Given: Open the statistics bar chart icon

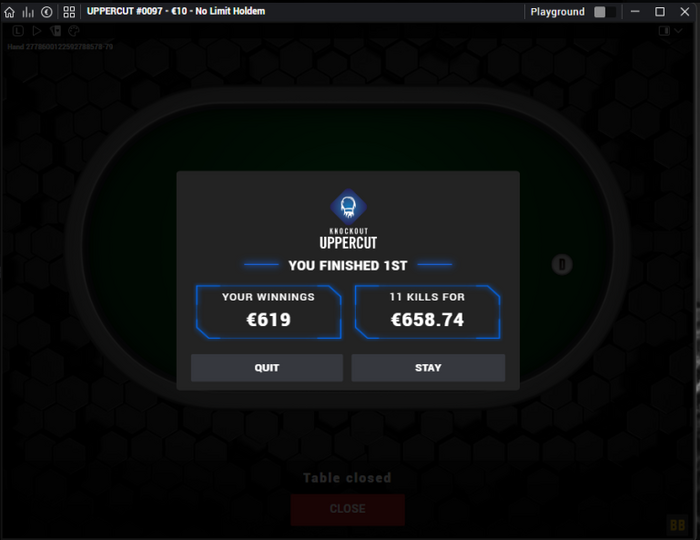Looking at the screenshot, I should [x=28, y=12].
